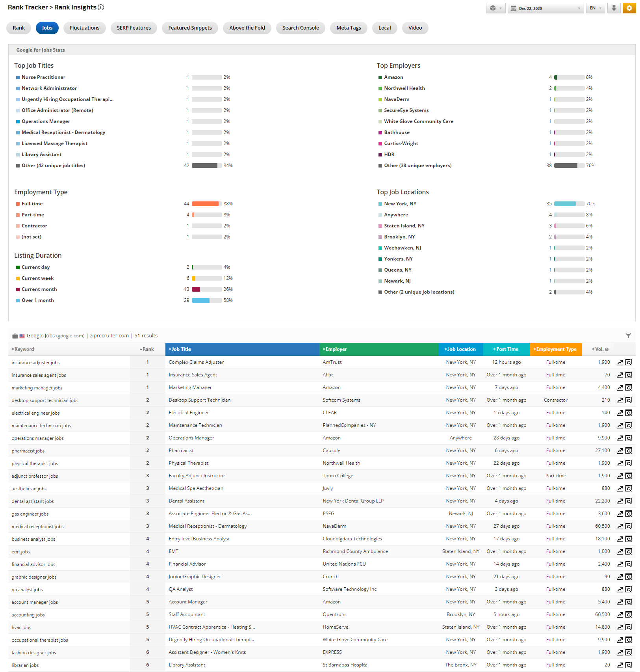Screen dimensions: 640x672
Task: Click SERP preview icon for accounting jobs row
Action: pos(629,615)
